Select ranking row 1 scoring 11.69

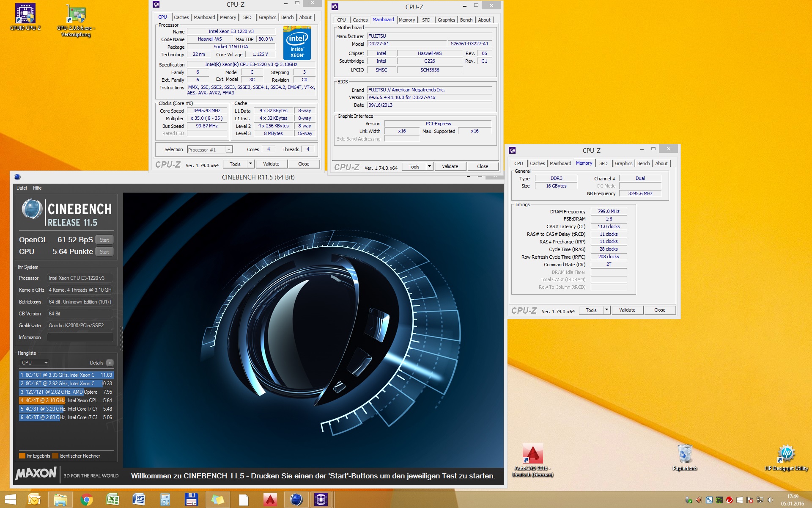66,375
